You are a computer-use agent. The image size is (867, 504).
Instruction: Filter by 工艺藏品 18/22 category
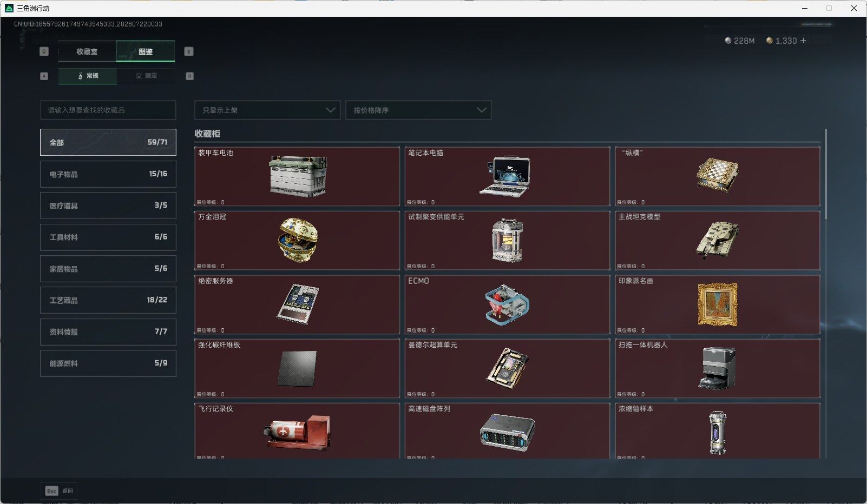coord(108,300)
